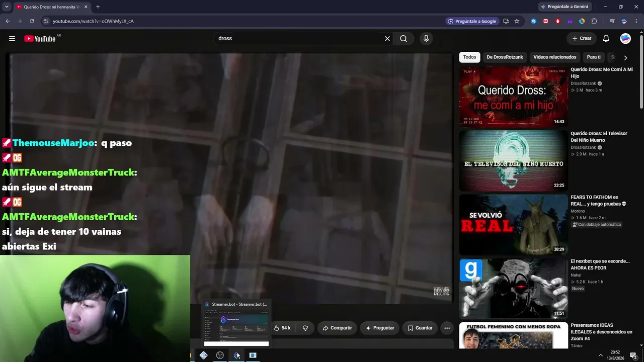Select the Para ti filter chip

594,57
